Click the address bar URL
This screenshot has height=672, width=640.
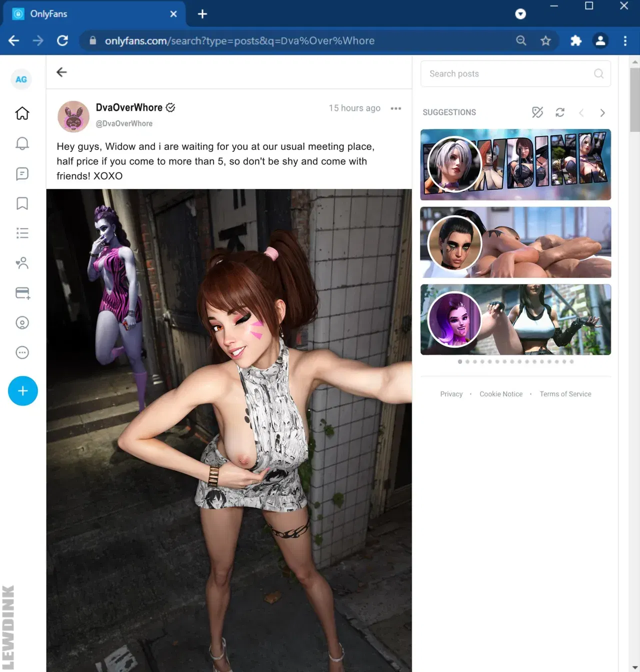239,40
